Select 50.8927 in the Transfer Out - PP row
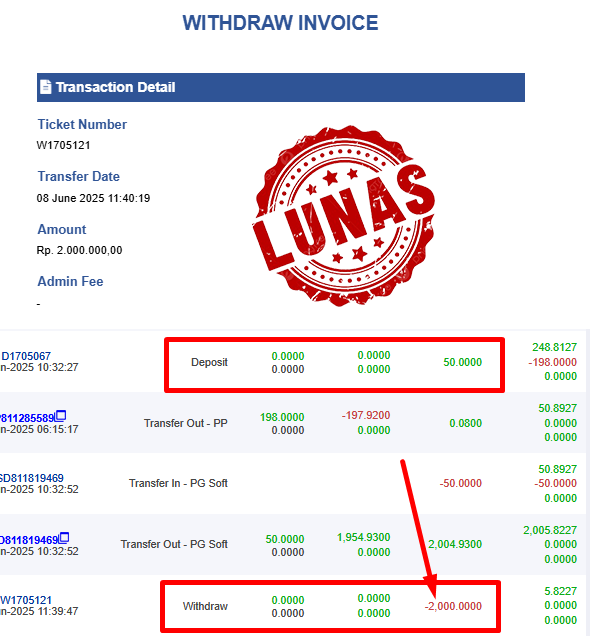The image size is (590, 641). coord(558,408)
